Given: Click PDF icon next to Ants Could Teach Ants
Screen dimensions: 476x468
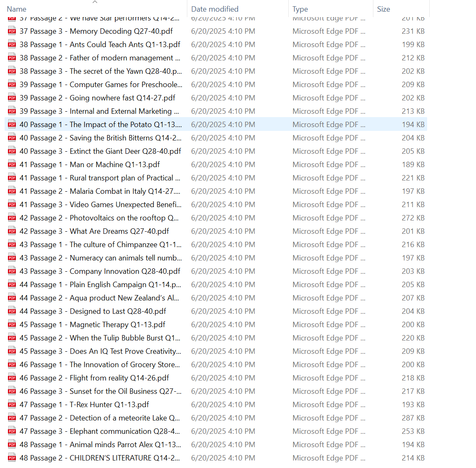Looking at the screenshot, I should click(12, 45).
